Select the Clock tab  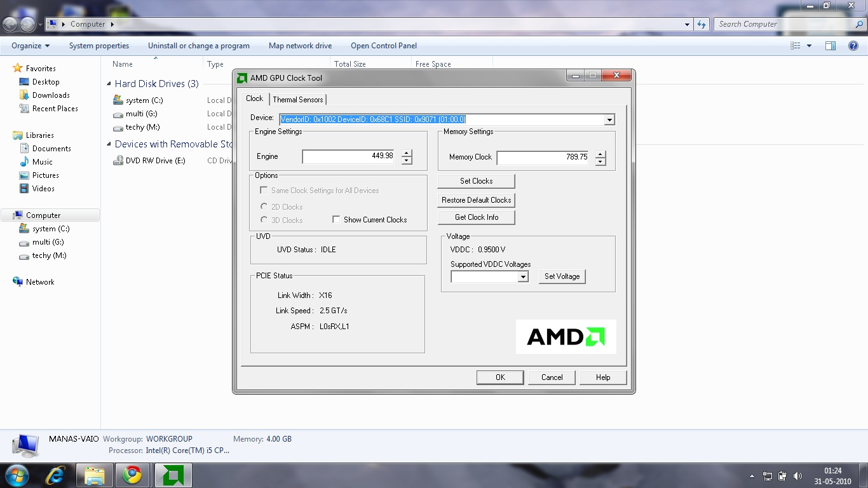point(254,98)
